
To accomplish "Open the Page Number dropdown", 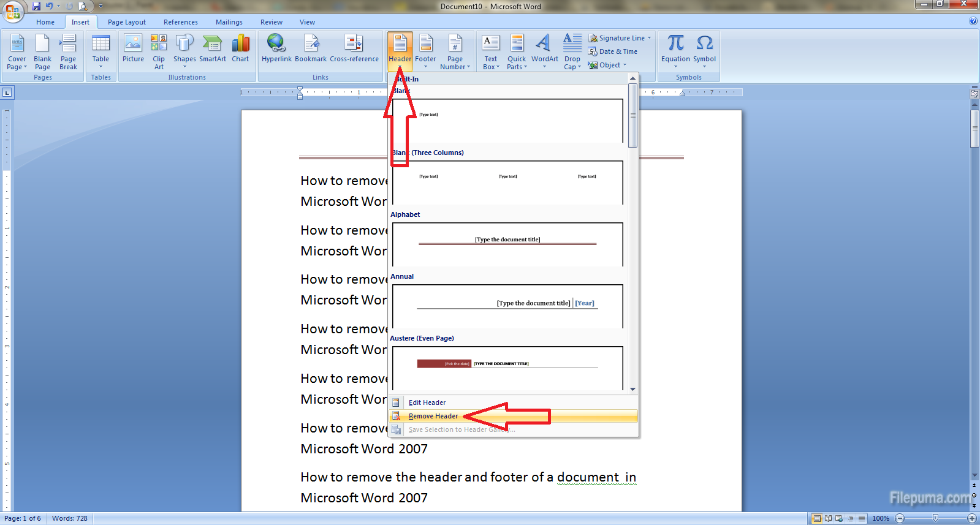I will 455,52.
